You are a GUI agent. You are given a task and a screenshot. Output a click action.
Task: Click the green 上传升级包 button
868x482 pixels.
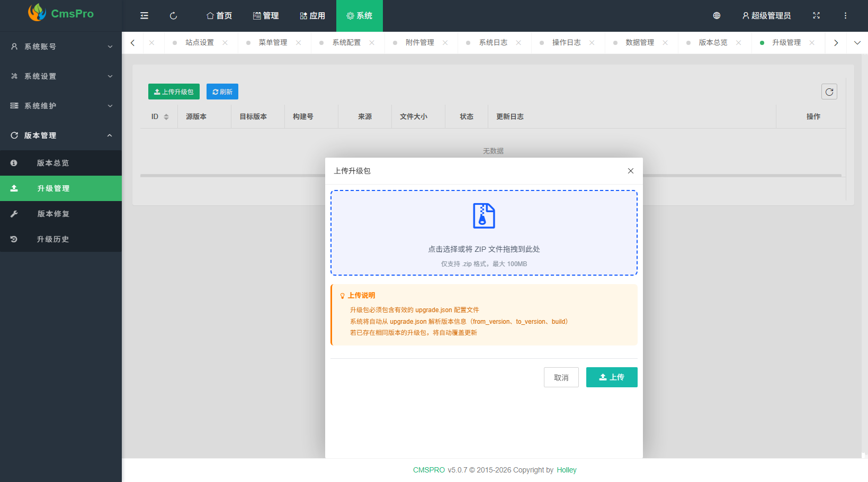coord(174,92)
